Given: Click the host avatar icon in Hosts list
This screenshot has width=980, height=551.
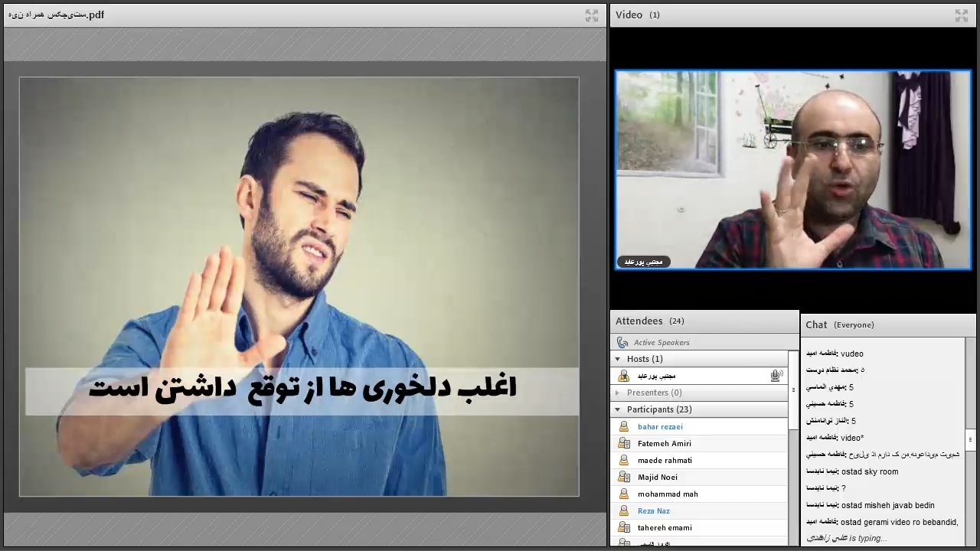Looking at the screenshot, I should (623, 376).
